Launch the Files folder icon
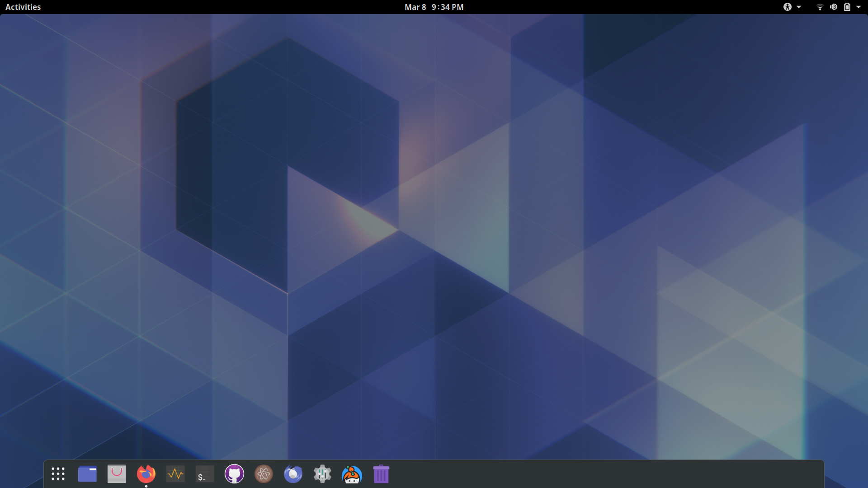The image size is (868, 488). click(x=87, y=474)
